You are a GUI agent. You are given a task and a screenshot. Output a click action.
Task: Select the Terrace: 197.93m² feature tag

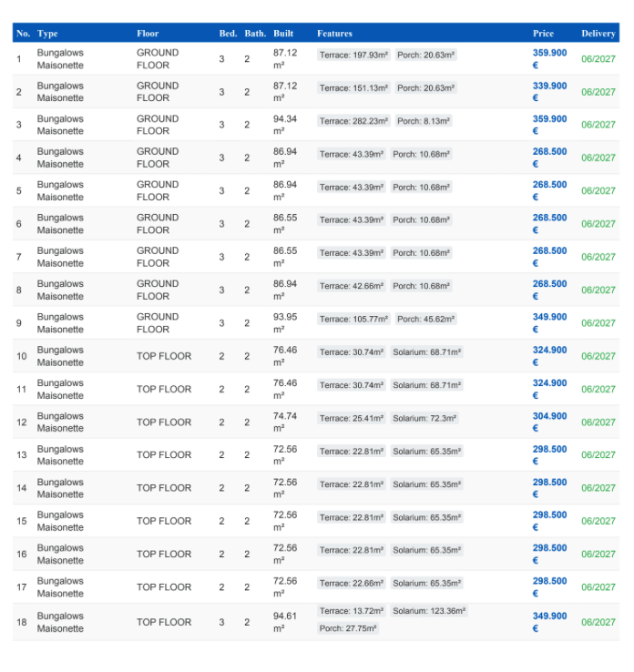(x=353, y=55)
